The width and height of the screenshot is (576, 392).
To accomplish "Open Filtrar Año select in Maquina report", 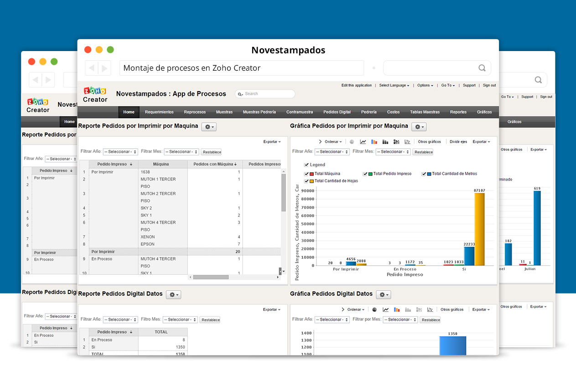I will click(x=120, y=152).
